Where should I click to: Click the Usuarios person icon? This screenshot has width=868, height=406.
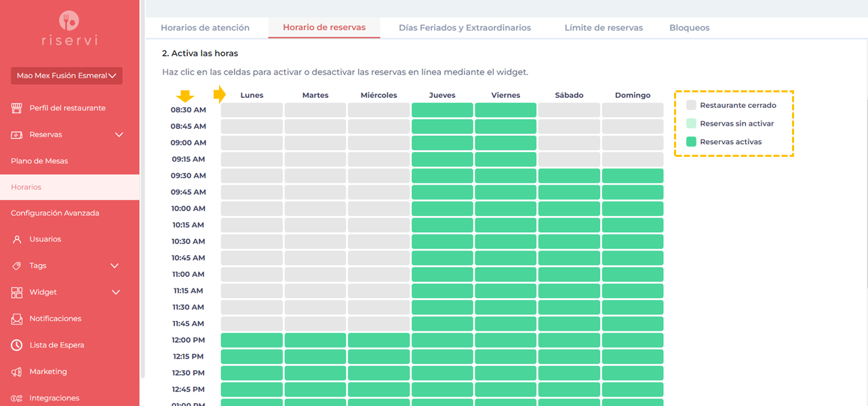pos(17,239)
